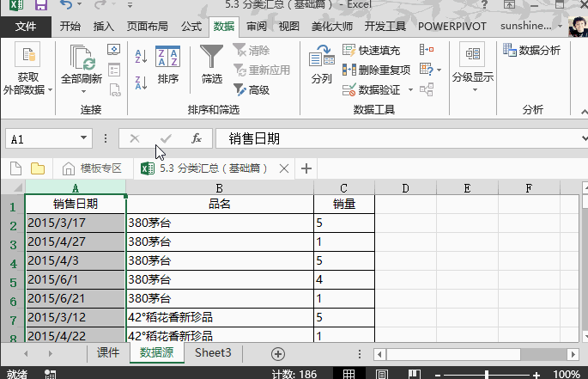Click the new blank document icon
Viewport: 588px width, 379px height.
(x=15, y=168)
